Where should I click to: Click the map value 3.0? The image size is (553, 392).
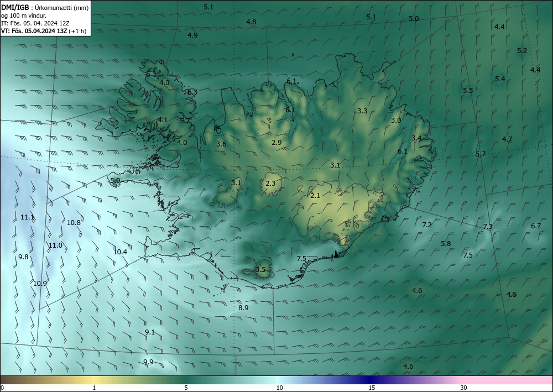coord(396,120)
